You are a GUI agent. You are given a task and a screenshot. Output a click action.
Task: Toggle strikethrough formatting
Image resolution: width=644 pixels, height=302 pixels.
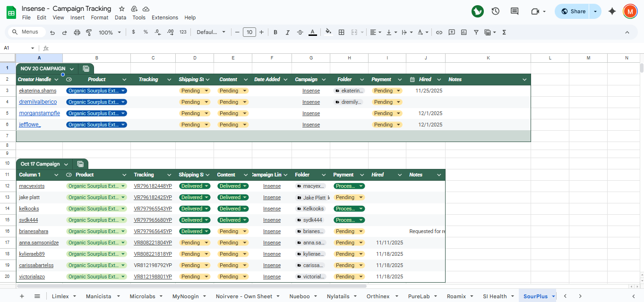coord(300,32)
